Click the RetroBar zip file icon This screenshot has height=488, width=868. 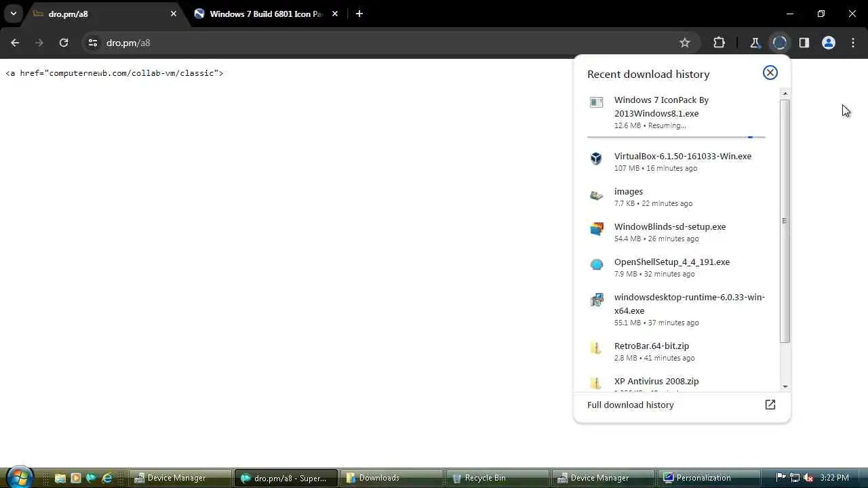click(596, 348)
